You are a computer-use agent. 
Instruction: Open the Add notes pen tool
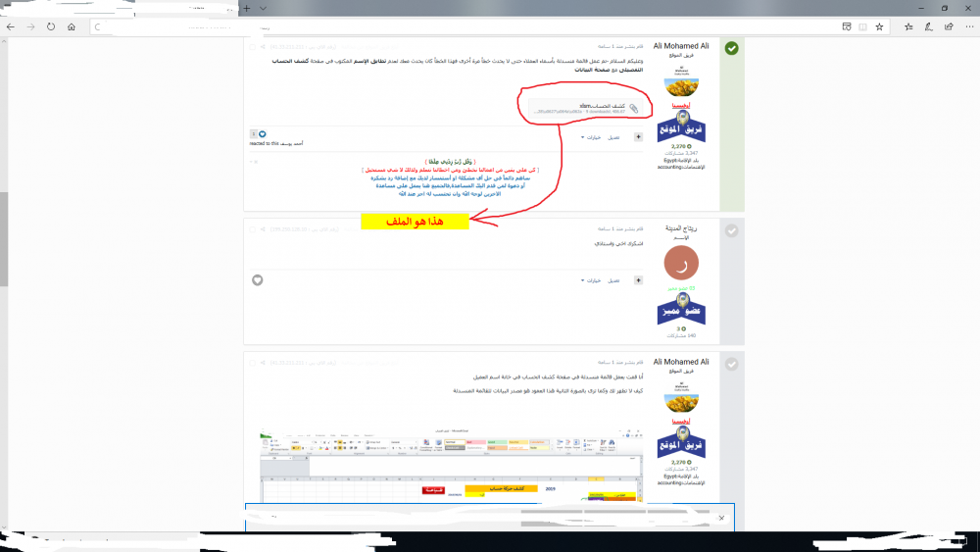(929, 26)
